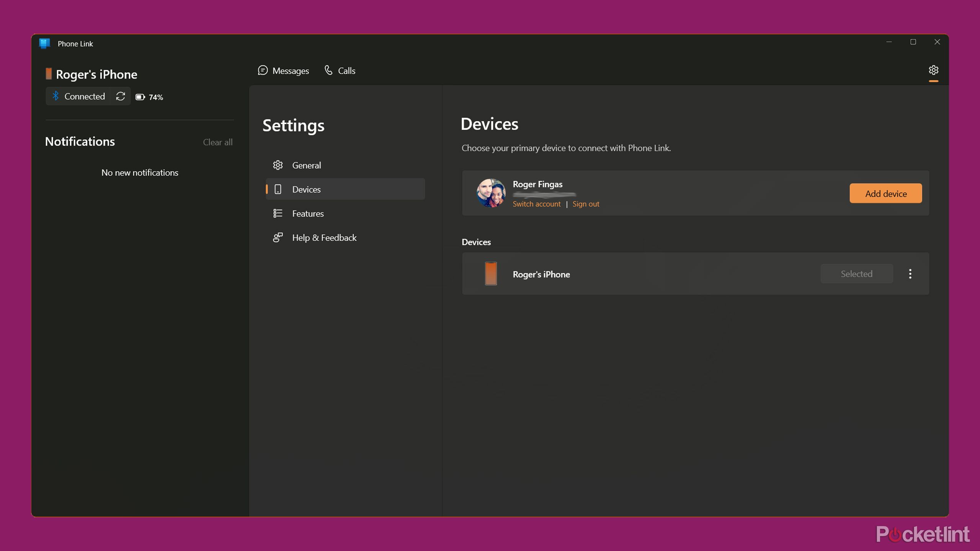Open Features settings section
This screenshot has width=980, height=551.
345,213
